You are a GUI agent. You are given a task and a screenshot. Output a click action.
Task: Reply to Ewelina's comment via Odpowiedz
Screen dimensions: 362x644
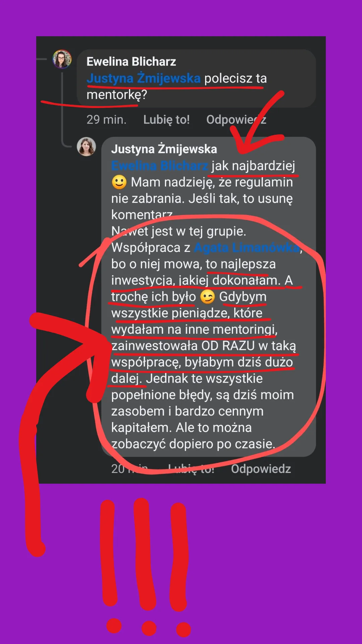(x=236, y=119)
